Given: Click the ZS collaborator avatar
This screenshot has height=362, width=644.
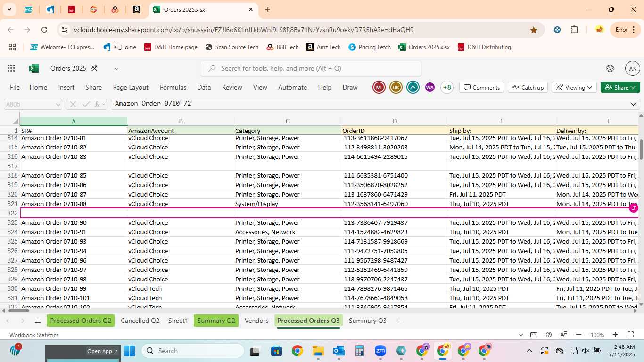Looking at the screenshot, I should point(413,87).
